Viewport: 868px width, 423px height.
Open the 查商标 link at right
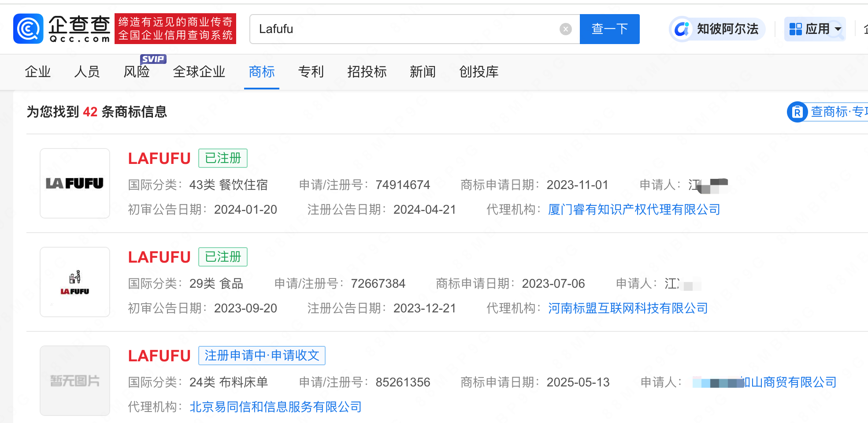[839, 112]
